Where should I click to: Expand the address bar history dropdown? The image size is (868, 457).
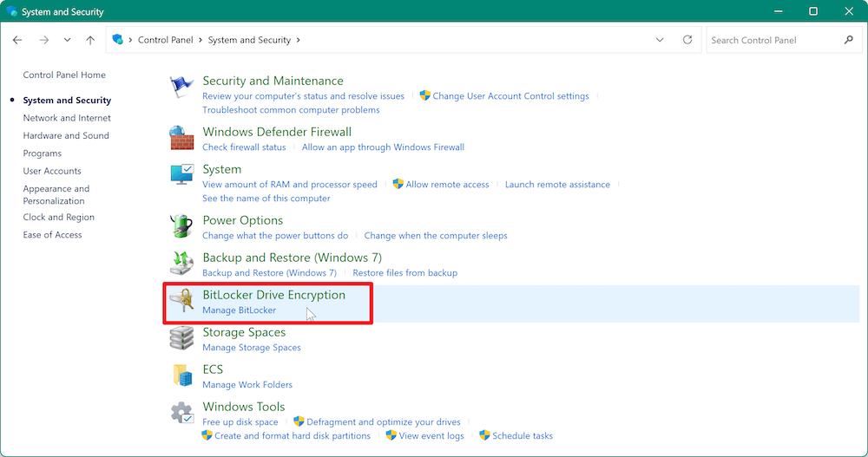coord(660,40)
